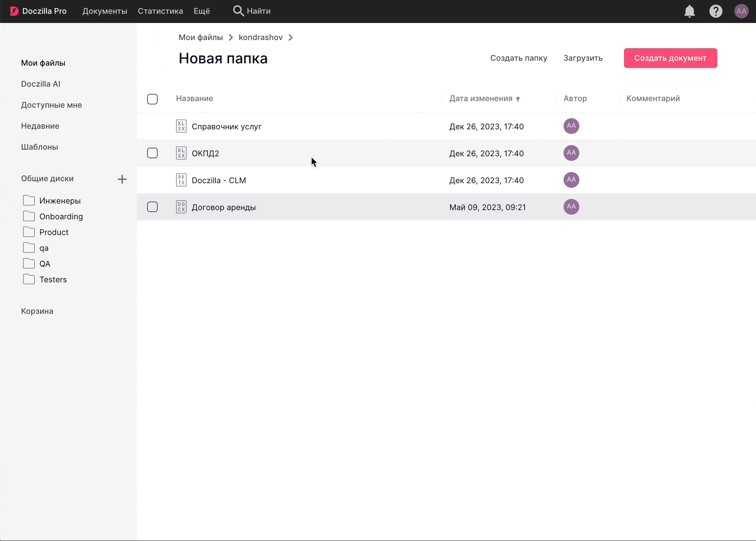The image size is (756, 541).
Task: Toggle sort arrow next to Дата изменения
Action: (x=518, y=99)
